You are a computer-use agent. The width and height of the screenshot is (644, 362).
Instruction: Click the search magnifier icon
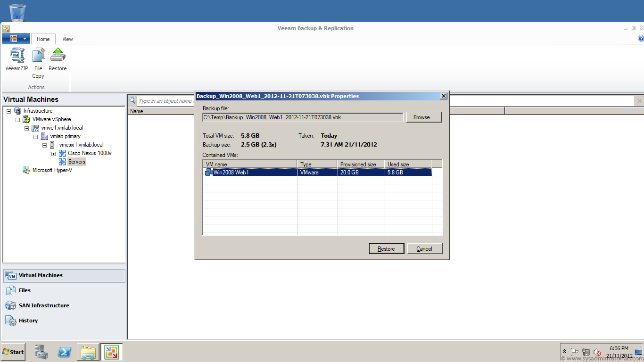click(x=132, y=100)
